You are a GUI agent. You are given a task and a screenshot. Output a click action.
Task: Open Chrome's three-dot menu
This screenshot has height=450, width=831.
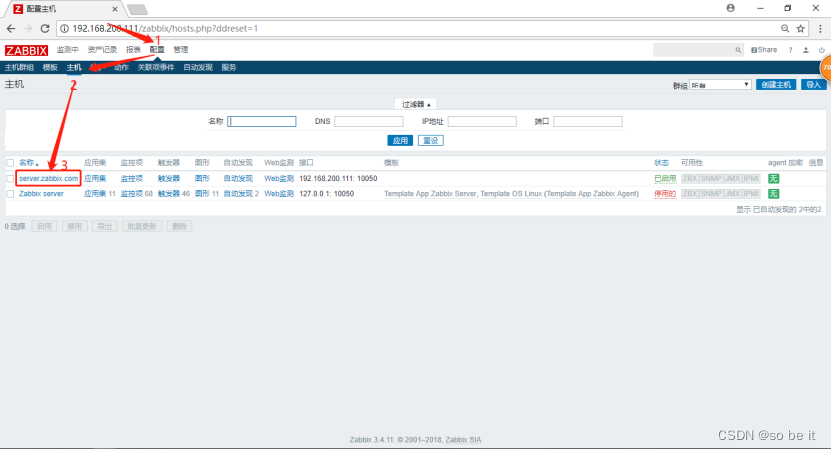(820, 29)
